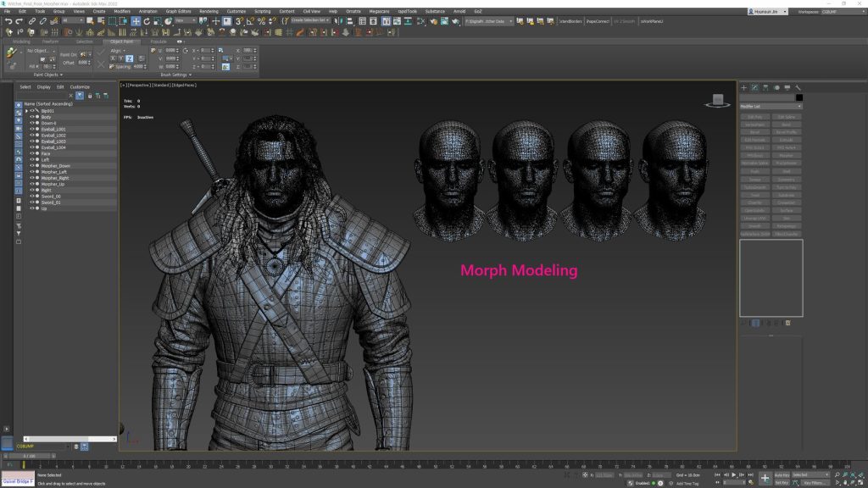
Task: Toggle visibility of Sword_00
Action: pyautogui.click(x=32, y=196)
